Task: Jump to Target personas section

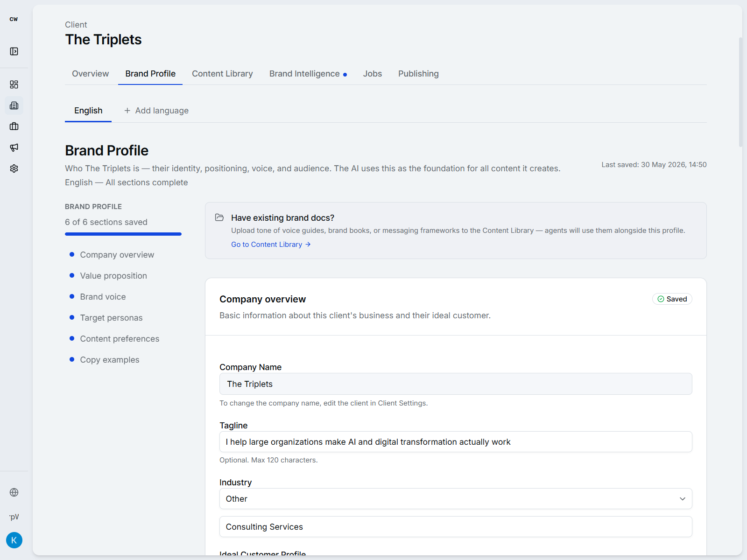Action: (111, 318)
